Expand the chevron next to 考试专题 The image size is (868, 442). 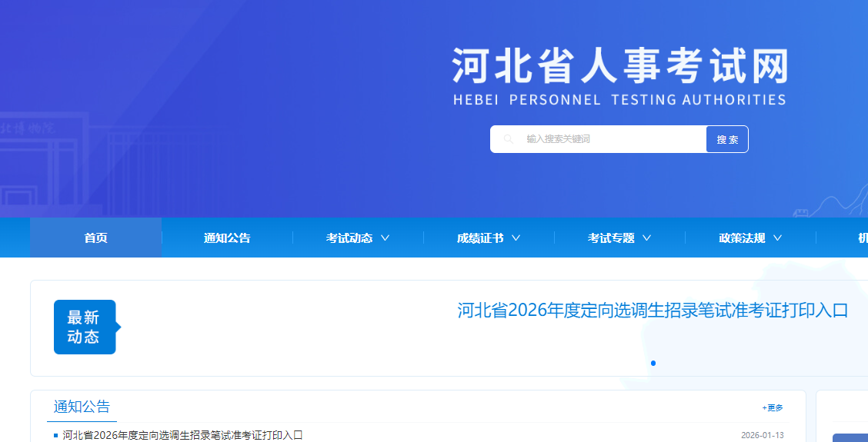tap(646, 238)
